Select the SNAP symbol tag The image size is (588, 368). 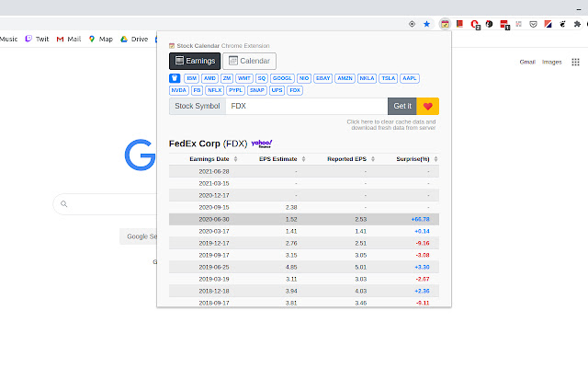(x=257, y=90)
